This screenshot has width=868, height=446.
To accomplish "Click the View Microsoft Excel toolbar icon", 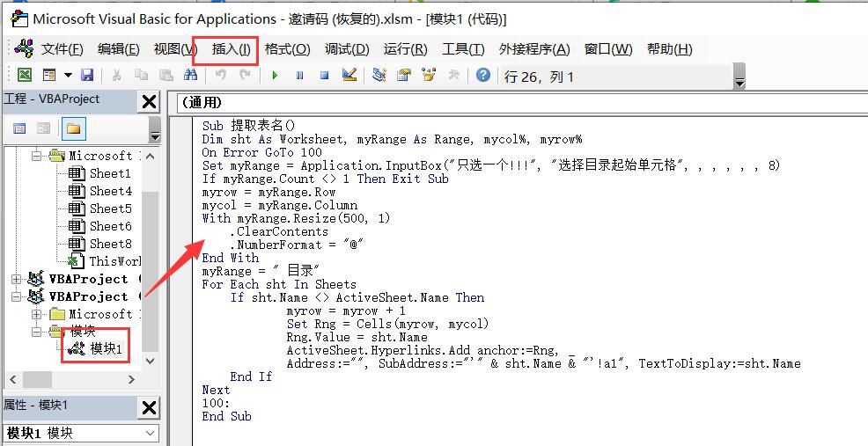I will point(25,75).
